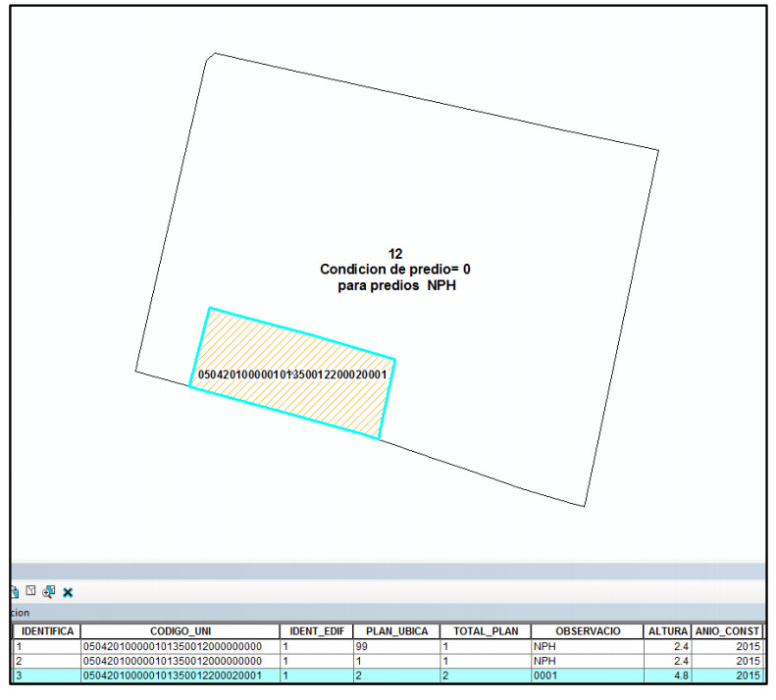This screenshot has height=700, width=776.
Task: Click PLAN_UBICA cell with value 99
Action: point(396,646)
